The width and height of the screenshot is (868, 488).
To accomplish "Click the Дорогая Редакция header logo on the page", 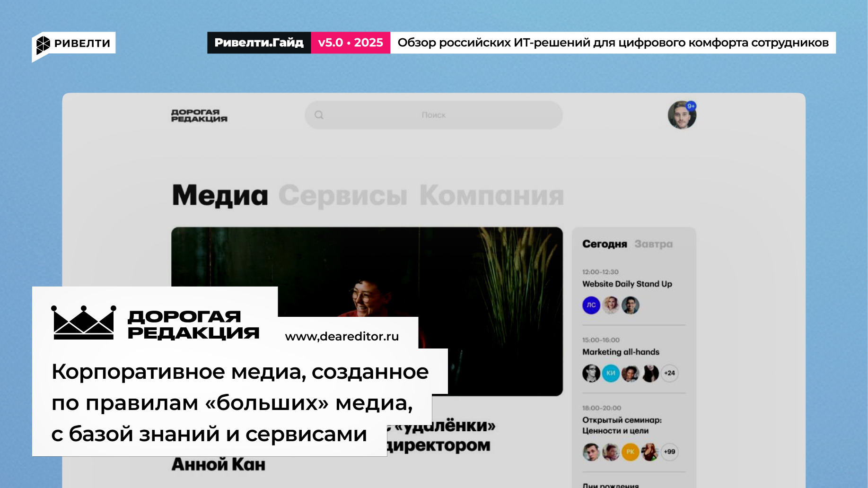I will (x=199, y=116).
